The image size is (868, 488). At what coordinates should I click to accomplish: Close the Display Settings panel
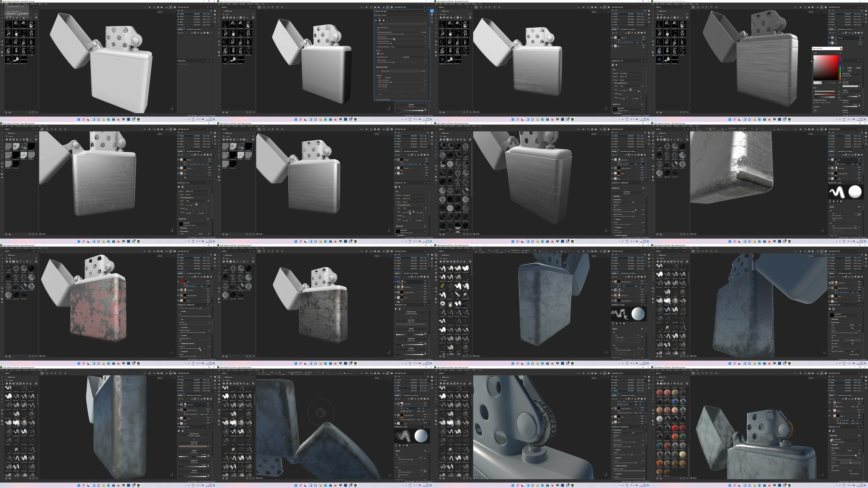pos(428,11)
